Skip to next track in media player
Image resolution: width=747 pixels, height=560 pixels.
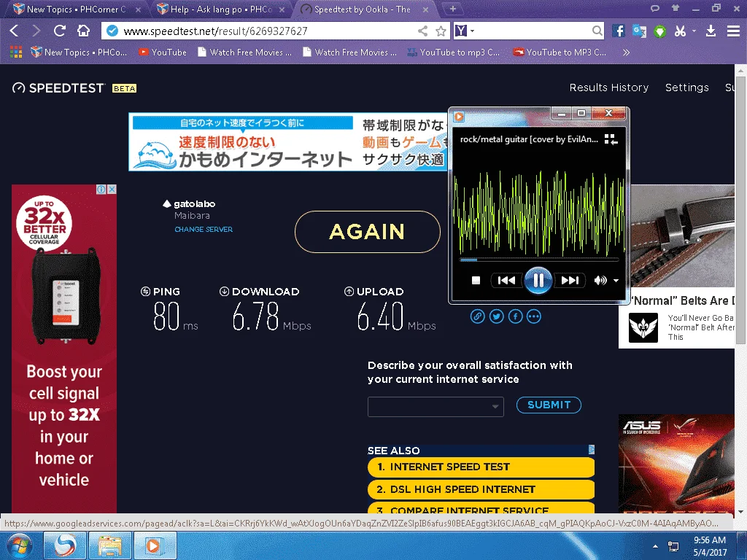point(570,281)
